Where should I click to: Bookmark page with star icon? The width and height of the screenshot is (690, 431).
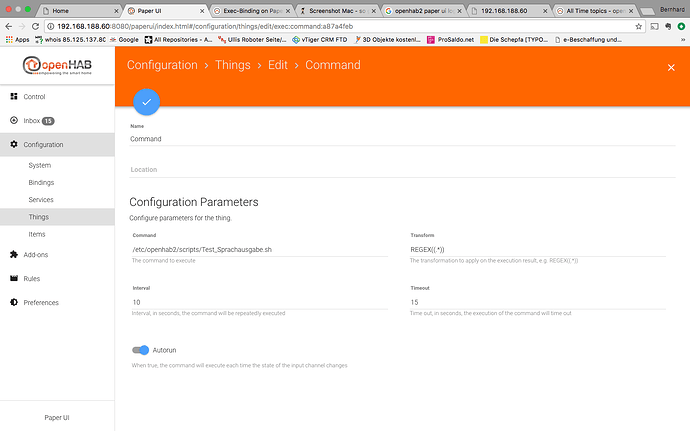coord(639,26)
